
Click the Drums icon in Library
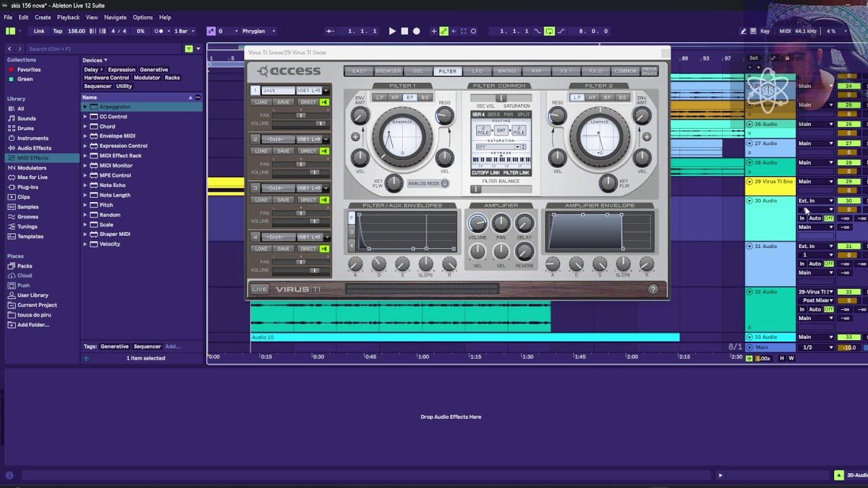click(x=12, y=128)
